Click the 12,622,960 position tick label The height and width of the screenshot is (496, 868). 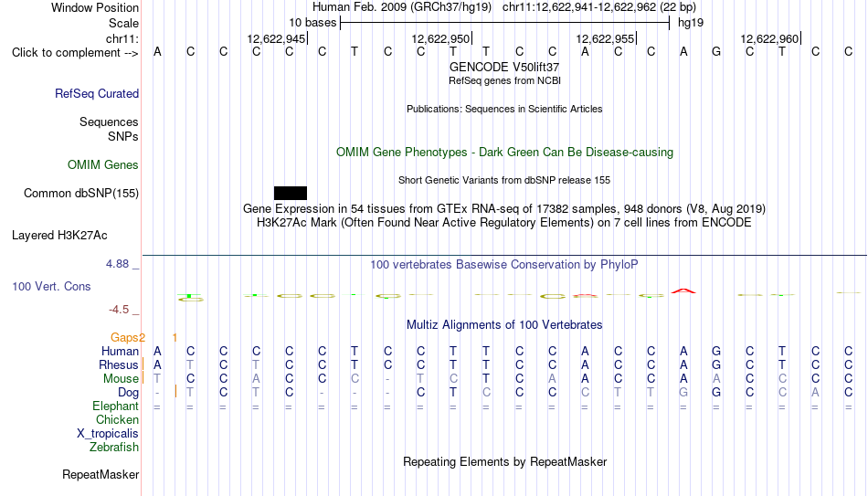(769, 38)
